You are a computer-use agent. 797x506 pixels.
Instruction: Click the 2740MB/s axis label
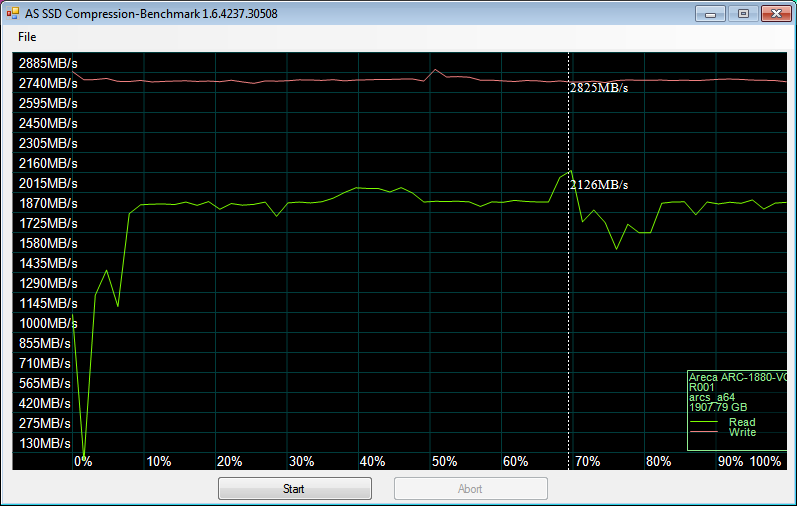[48, 83]
